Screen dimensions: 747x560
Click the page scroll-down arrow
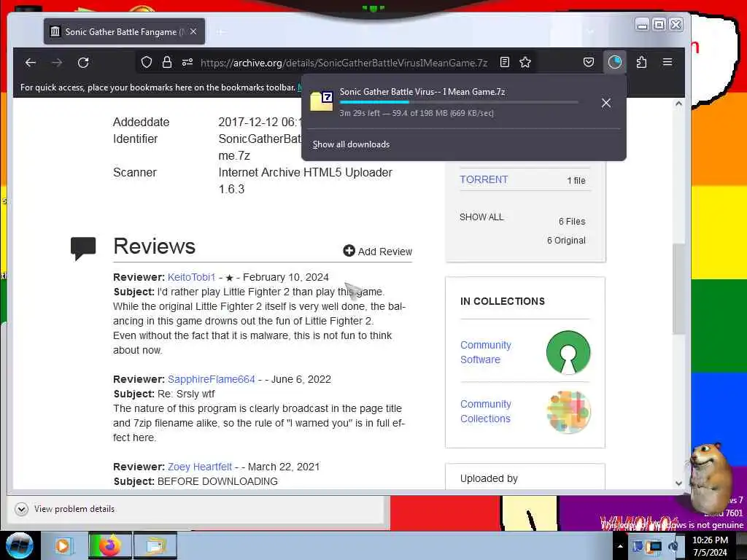pos(679,483)
